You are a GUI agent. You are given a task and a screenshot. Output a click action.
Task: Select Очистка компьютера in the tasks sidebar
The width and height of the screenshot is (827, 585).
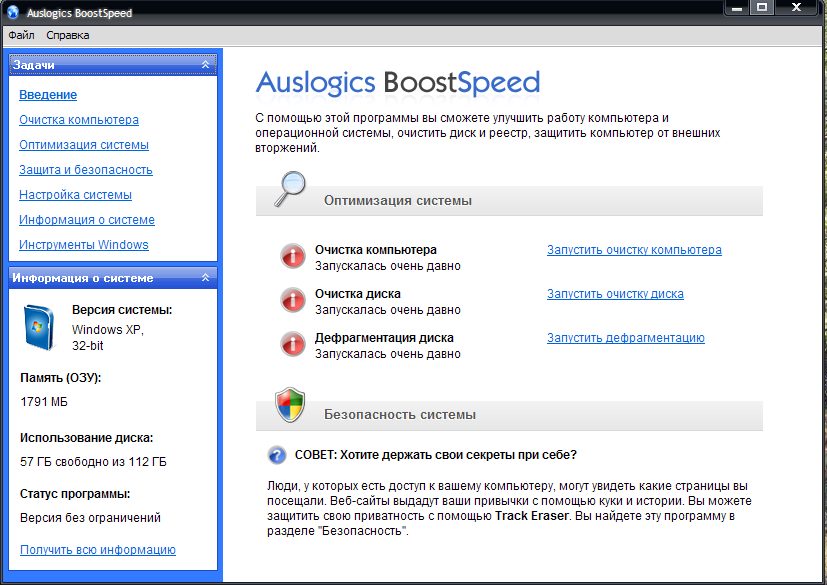pyautogui.click(x=79, y=120)
